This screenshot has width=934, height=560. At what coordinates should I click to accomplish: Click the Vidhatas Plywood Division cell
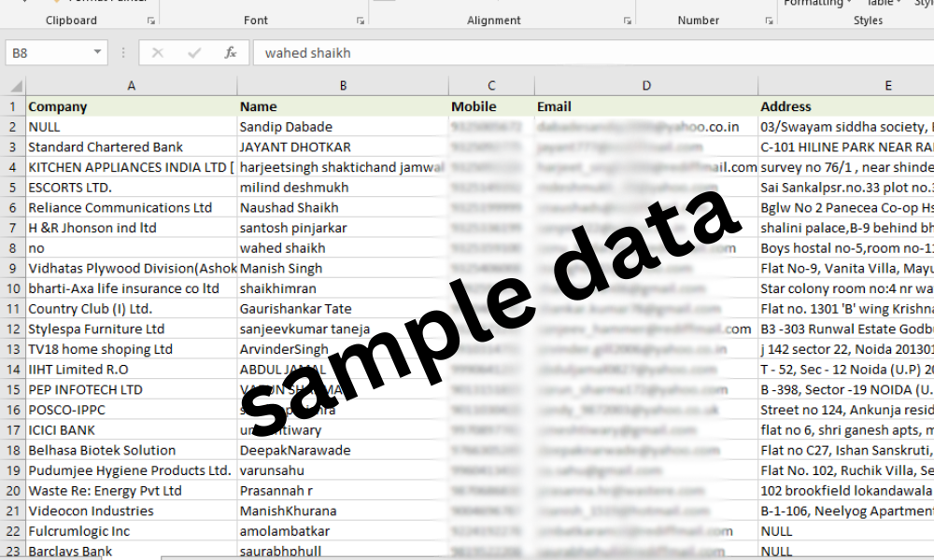click(132, 269)
